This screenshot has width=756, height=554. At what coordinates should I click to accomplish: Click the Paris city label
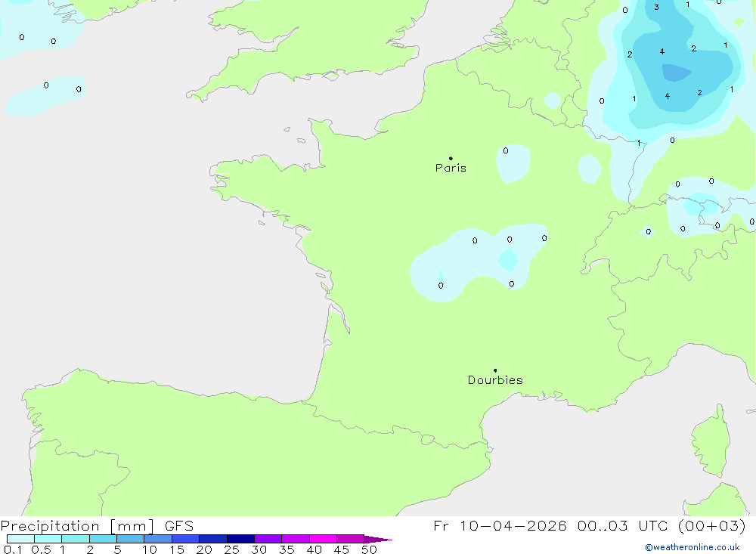pos(451,168)
